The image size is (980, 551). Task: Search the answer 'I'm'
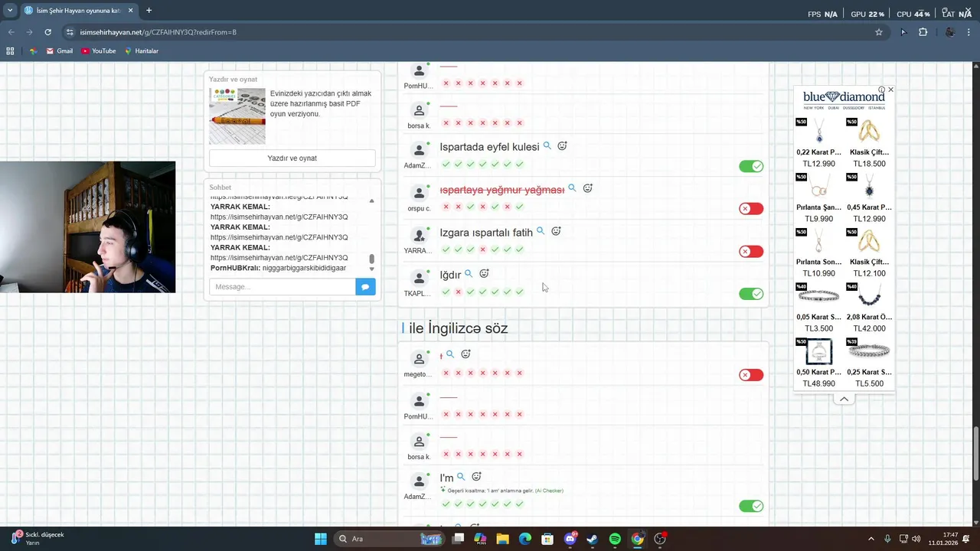pos(461,477)
